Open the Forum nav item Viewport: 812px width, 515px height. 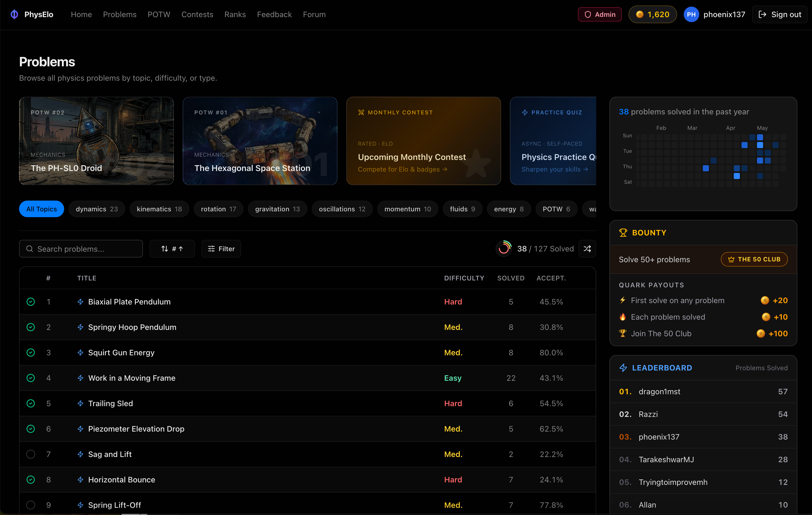(x=314, y=14)
